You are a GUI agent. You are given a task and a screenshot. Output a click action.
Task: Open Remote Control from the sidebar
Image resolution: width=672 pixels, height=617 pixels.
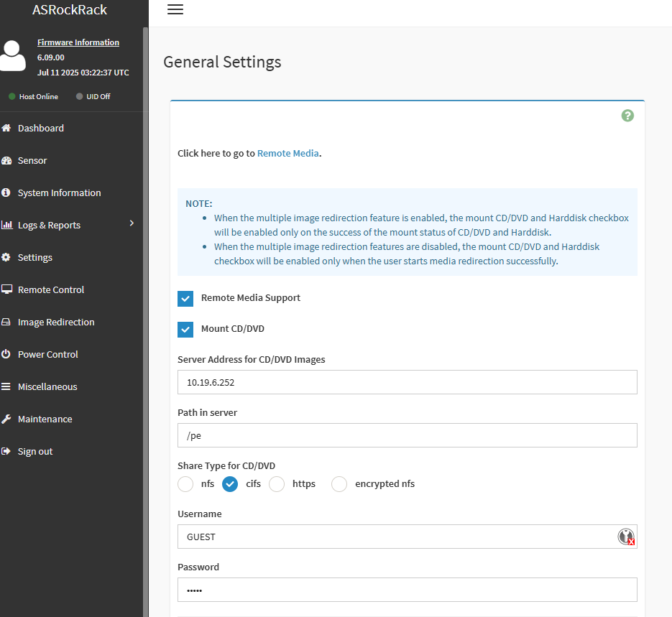coord(51,289)
